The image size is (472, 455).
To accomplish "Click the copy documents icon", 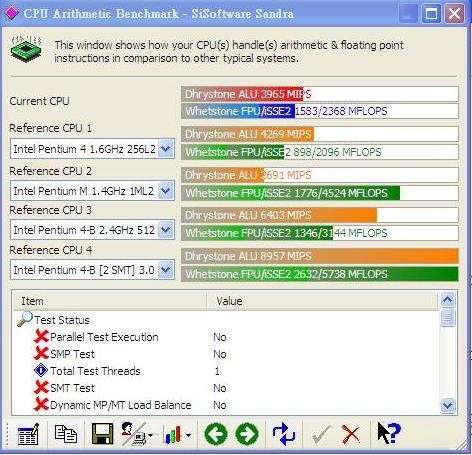I will pos(65,434).
